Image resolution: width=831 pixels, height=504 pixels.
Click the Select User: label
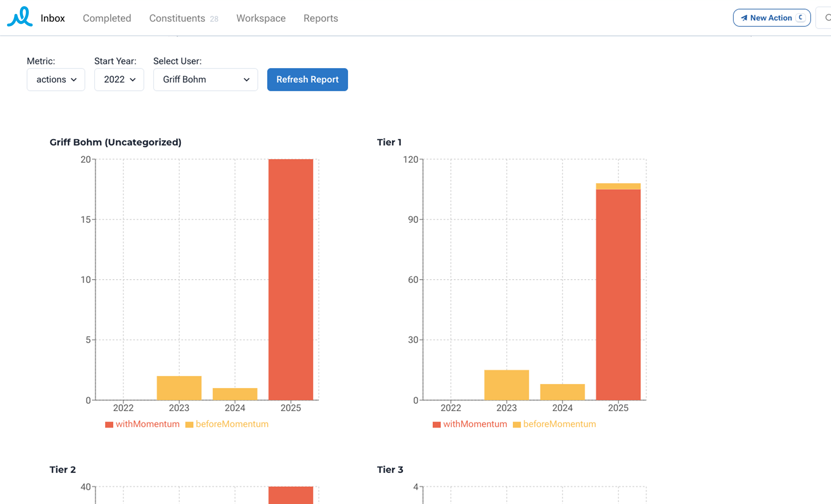click(x=177, y=61)
